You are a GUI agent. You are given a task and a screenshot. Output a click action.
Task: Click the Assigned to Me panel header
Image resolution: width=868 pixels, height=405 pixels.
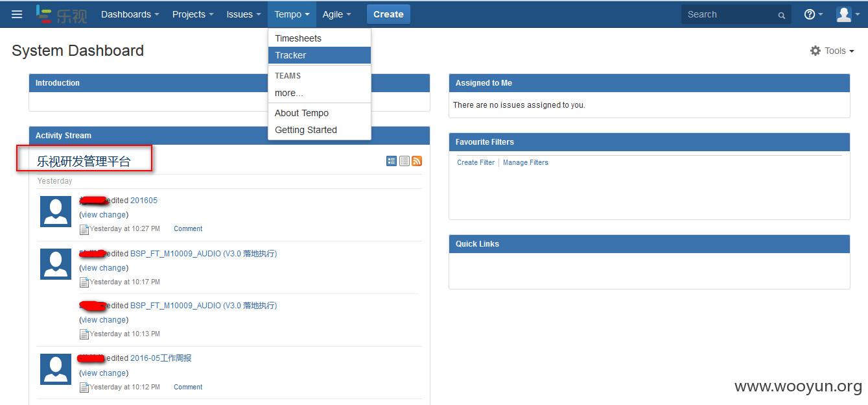click(x=649, y=83)
